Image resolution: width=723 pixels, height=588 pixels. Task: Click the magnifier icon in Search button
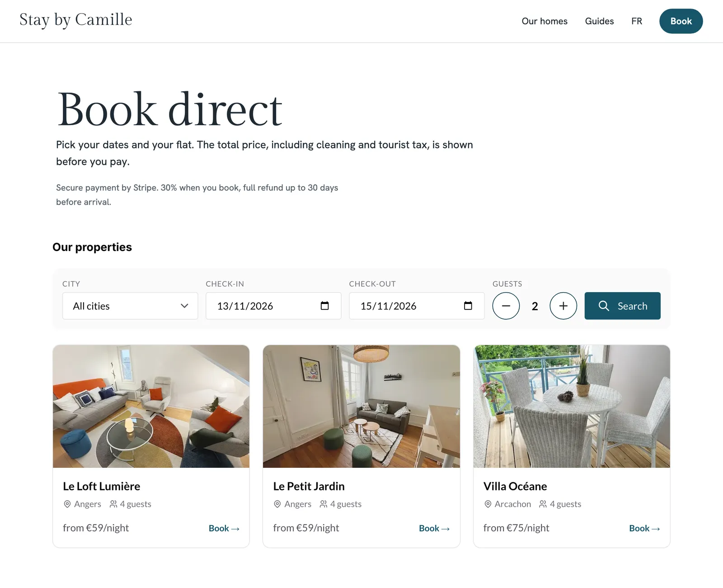604,306
